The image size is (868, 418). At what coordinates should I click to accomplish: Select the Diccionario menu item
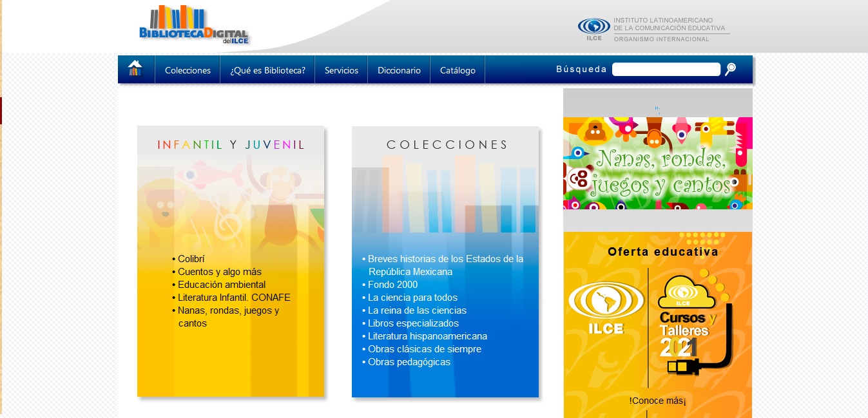398,70
